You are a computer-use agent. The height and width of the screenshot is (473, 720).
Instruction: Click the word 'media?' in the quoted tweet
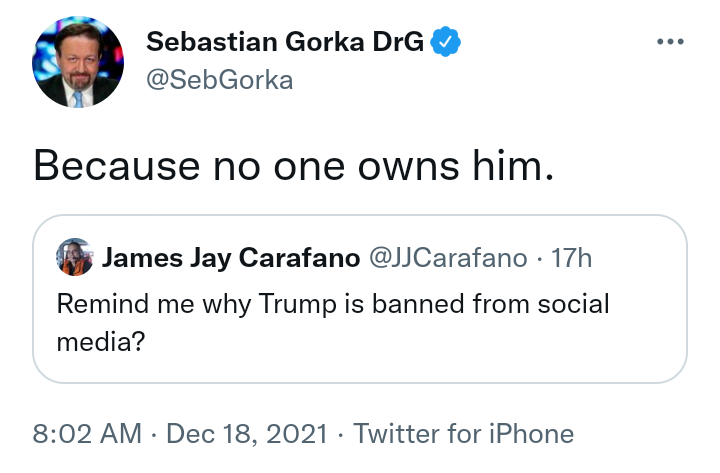(101, 342)
